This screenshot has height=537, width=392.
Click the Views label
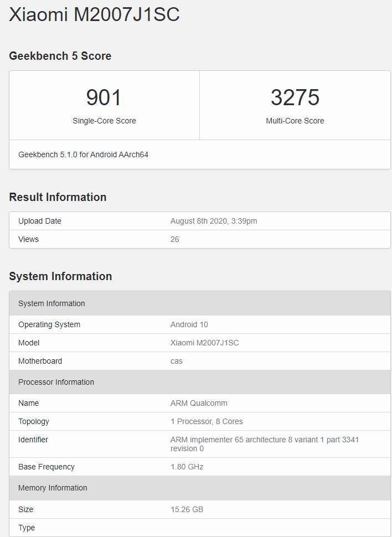28,239
